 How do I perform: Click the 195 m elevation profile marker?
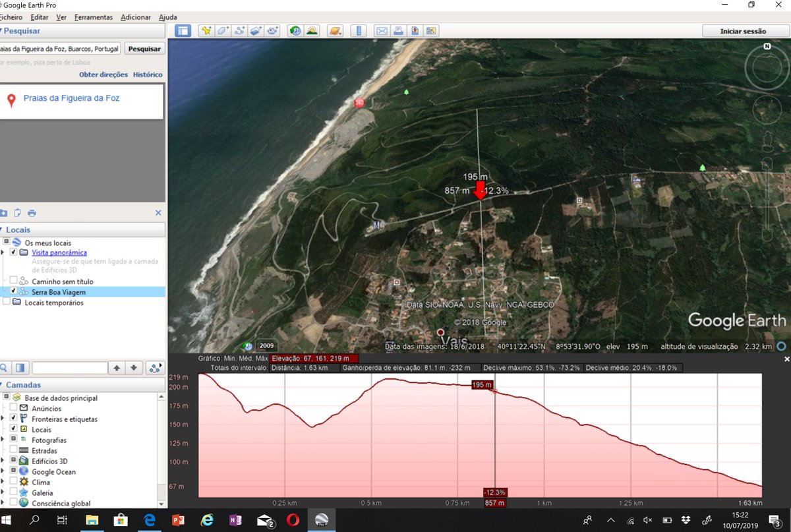[483, 384]
